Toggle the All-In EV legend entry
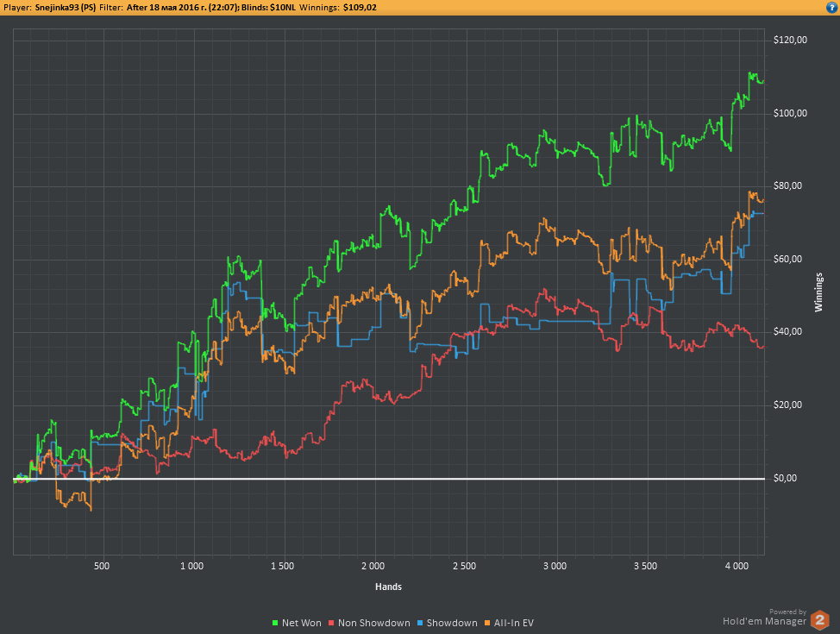This screenshot has width=840, height=634. [509, 623]
